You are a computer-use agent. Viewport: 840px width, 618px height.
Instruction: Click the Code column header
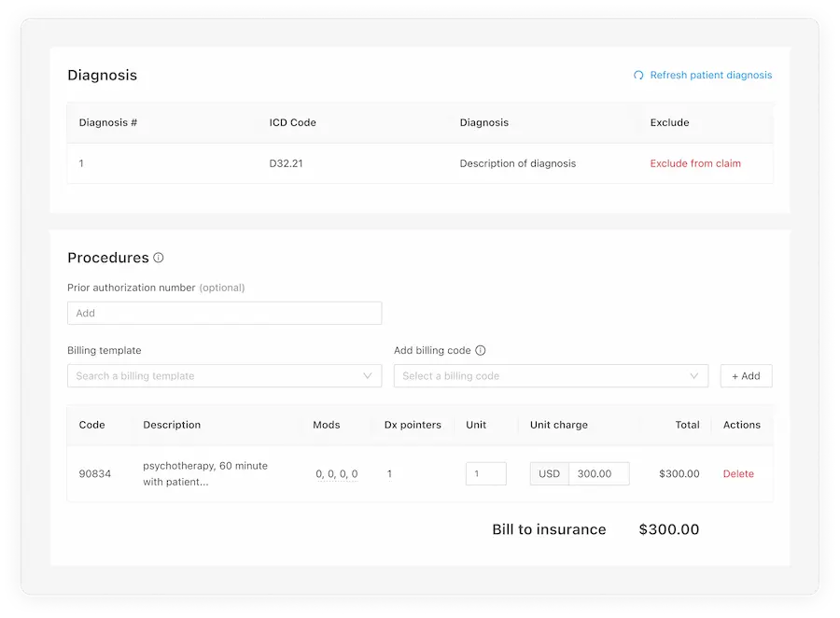pyautogui.click(x=91, y=425)
